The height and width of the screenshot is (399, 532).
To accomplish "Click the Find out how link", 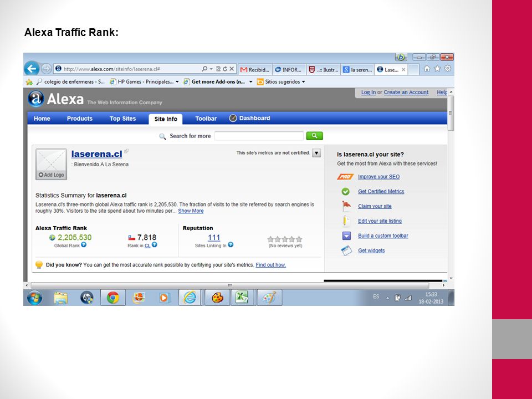I will pyautogui.click(x=271, y=265).
